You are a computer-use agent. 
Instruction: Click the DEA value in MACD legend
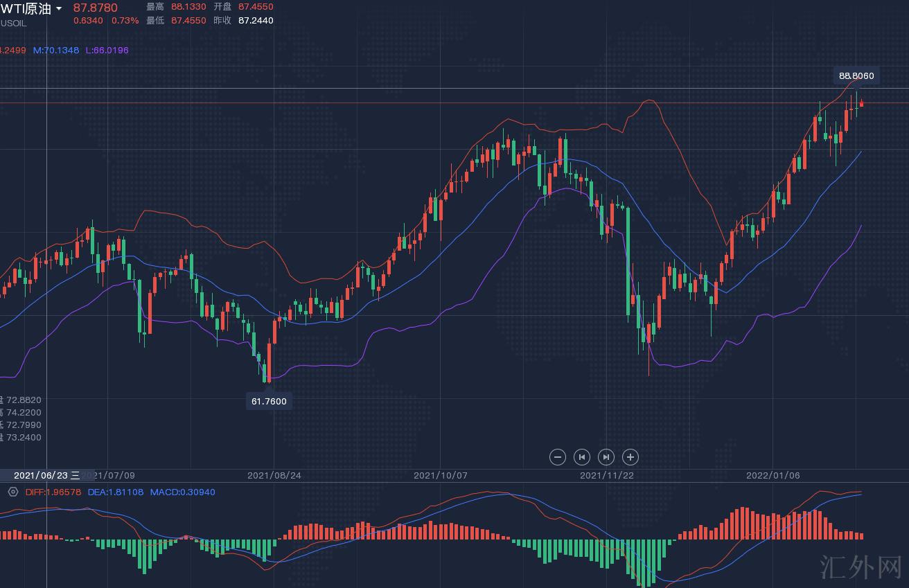click(115, 492)
